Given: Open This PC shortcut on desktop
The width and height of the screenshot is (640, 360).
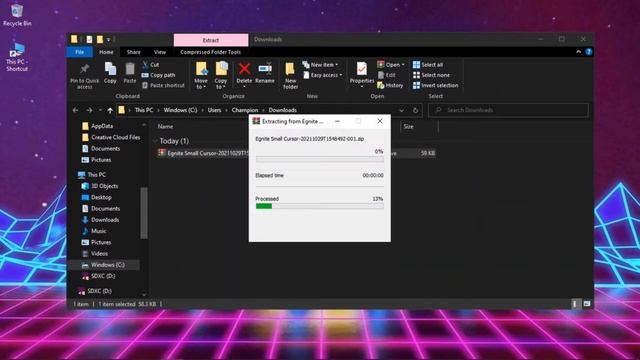Looking at the screenshot, I should pos(17,58).
